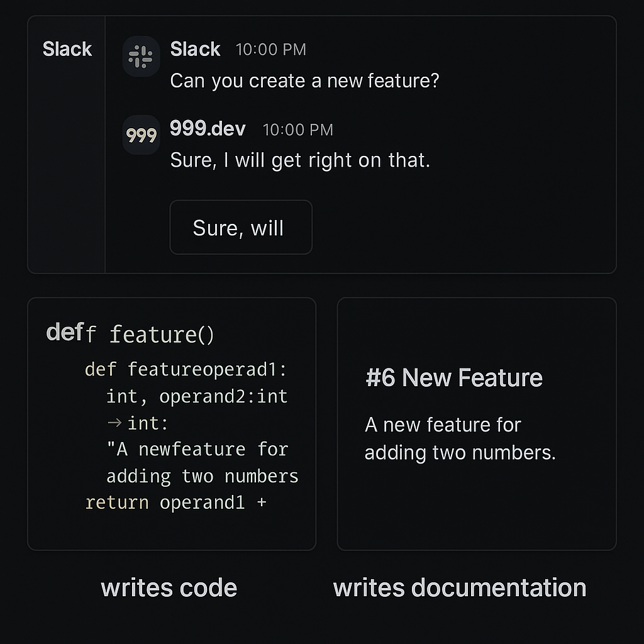Click the 10:00 PM timestamp beside 999.dev
The image size is (644, 644).
click(x=298, y=130)
